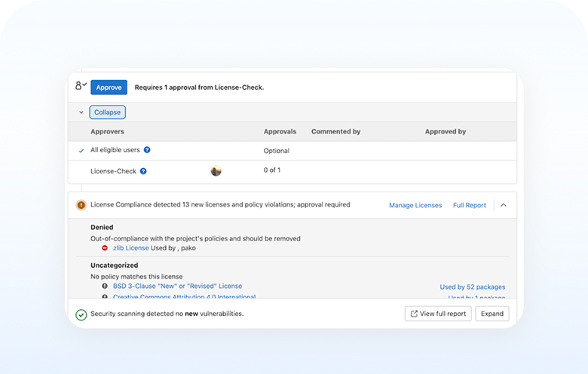Image resolution: width=588 pixels, height=374 pixels.
Task: Click info icon beside BSD 3-Clause license
Action: (105, 286)
